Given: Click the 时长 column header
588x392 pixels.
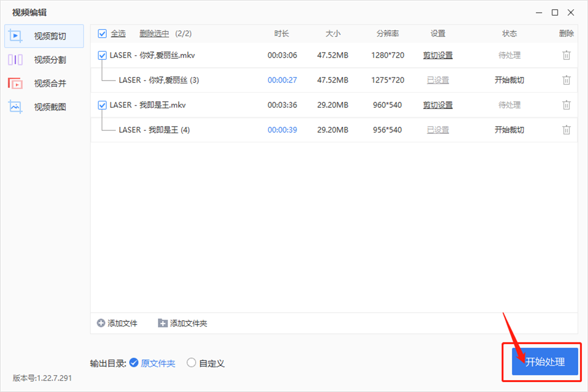Looking at the screenshot, I should click(281, 34).
